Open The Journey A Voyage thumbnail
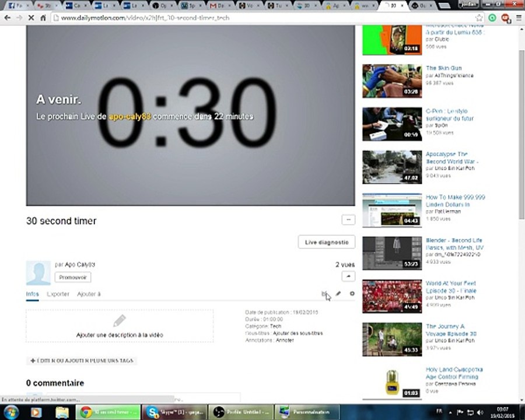525x420 pixels. (x=392, y=339)
